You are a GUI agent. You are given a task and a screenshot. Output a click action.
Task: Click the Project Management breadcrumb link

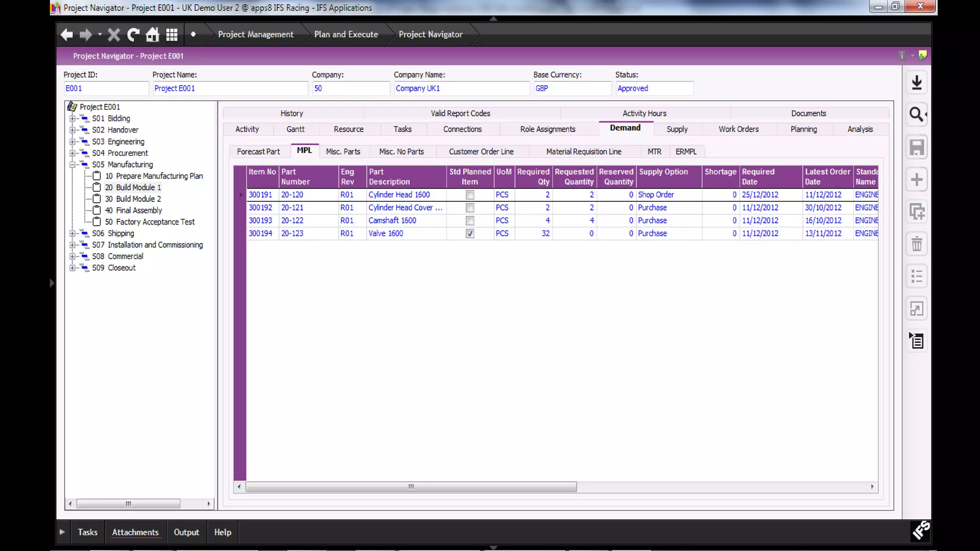click(256, 34)
